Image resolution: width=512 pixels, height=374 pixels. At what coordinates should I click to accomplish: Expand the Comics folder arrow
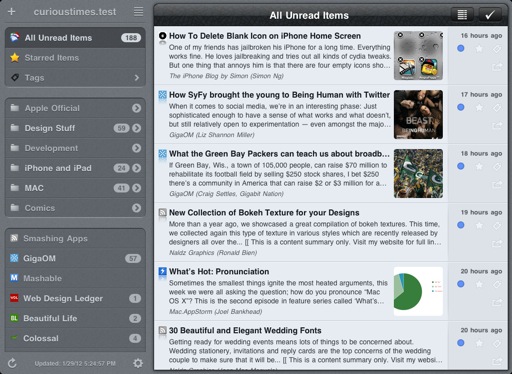[136, 208]
